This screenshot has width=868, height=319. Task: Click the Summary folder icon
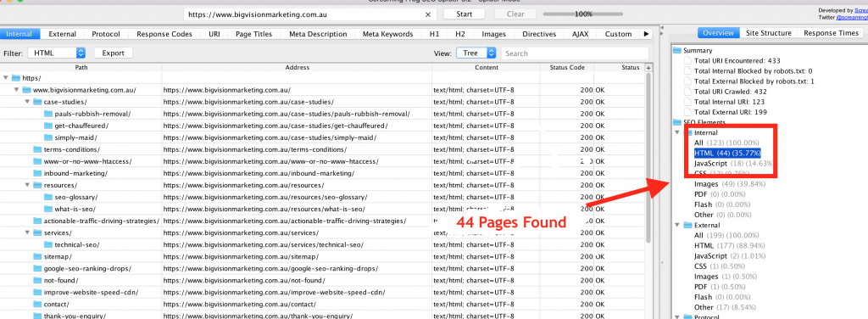(x=677, y=50)
